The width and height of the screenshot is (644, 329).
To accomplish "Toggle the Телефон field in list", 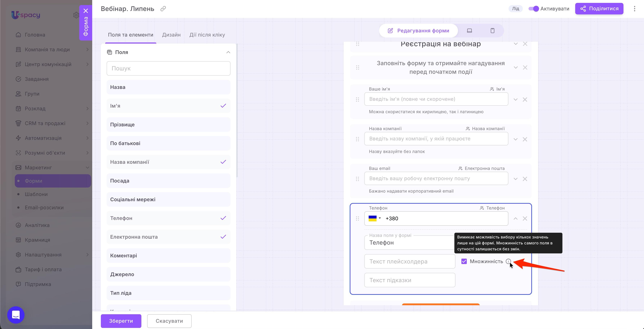I will [168, 218].
